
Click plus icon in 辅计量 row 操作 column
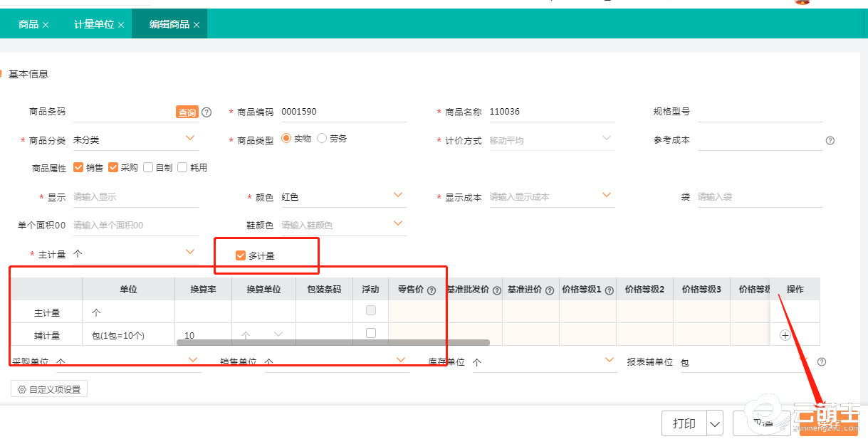tap(785, 335)
